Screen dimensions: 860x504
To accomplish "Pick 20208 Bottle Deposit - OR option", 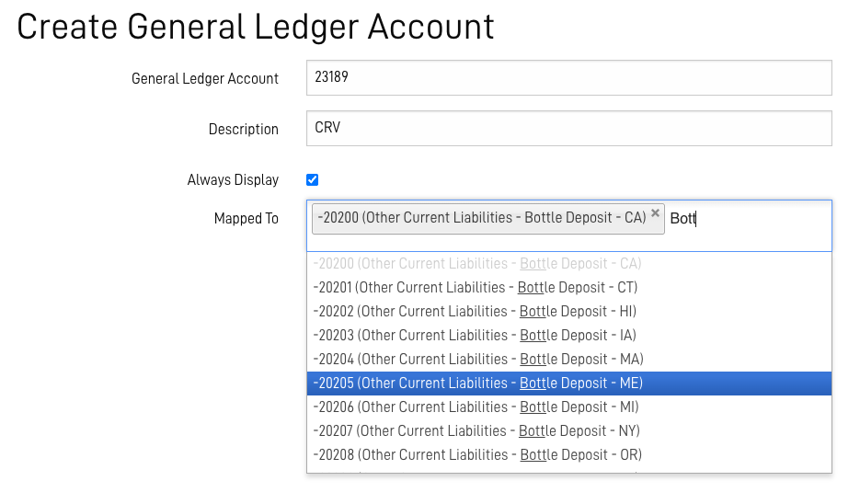I will [568, 455].
